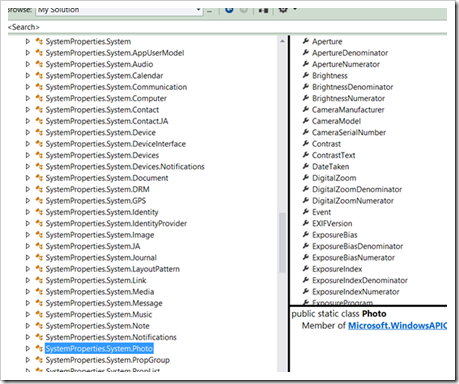Click class icon of SystemProperties.System.DRM
This screenshot has height=384, width=459.
(x=39, y=189)
